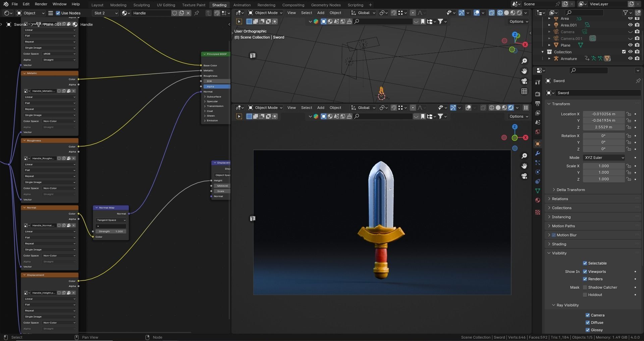Toggle camera view icon in lower viewport
This screenshot has width=644, height=341.
coord(524,176)
